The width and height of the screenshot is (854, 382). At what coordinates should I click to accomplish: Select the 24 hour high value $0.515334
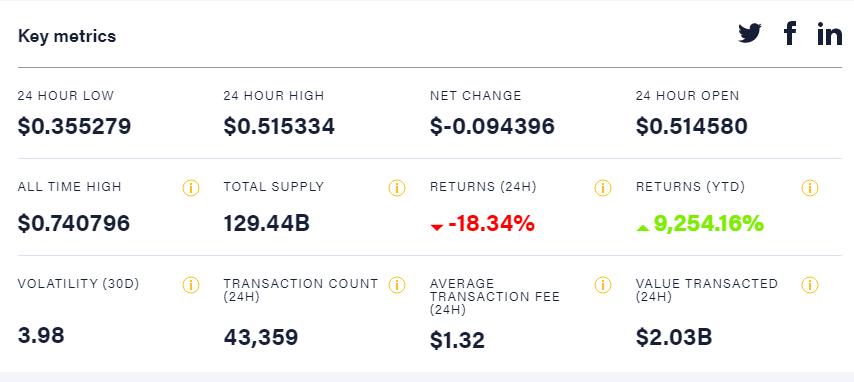click(x=279, y=126)
